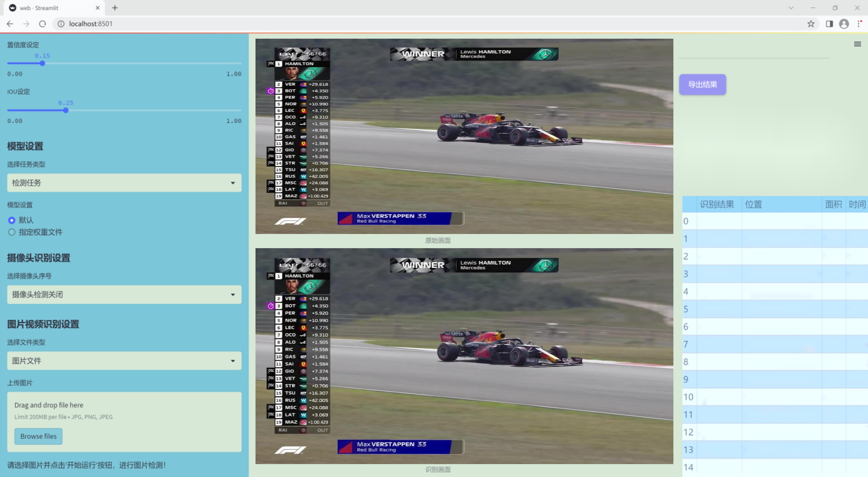868x477 pixels.
Task: Click the 导出结果 export button
Action: (702, 84)
